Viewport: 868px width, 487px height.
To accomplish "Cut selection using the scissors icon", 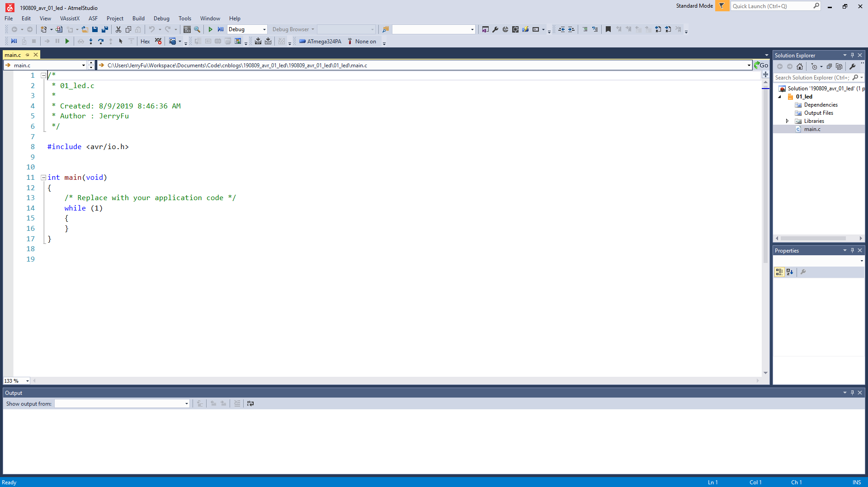I will pyautogui.click(x=118, y=29).
